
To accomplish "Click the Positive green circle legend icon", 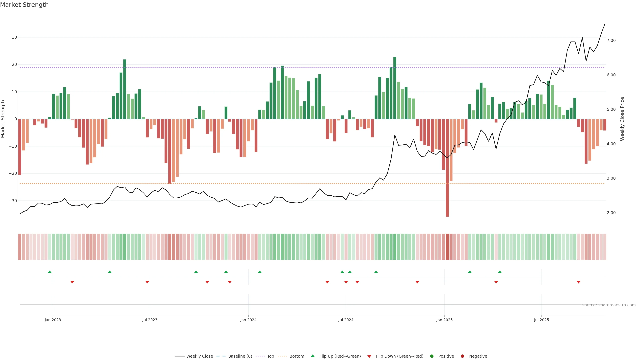I will click(432, 356).
